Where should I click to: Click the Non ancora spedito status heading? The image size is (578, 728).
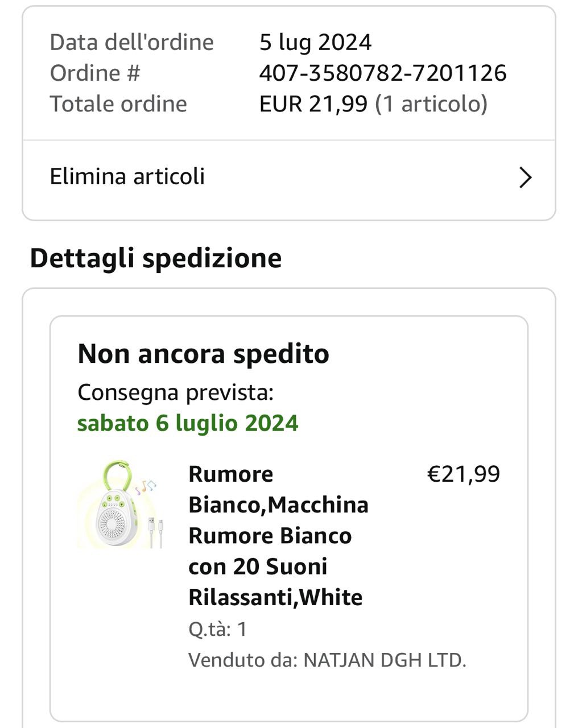coord(203,354)
